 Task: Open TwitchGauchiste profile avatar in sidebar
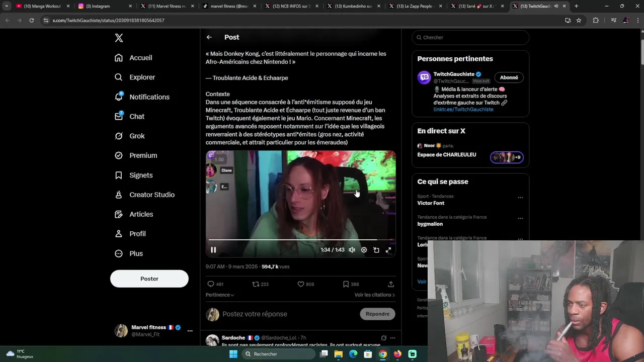[424, 77]
